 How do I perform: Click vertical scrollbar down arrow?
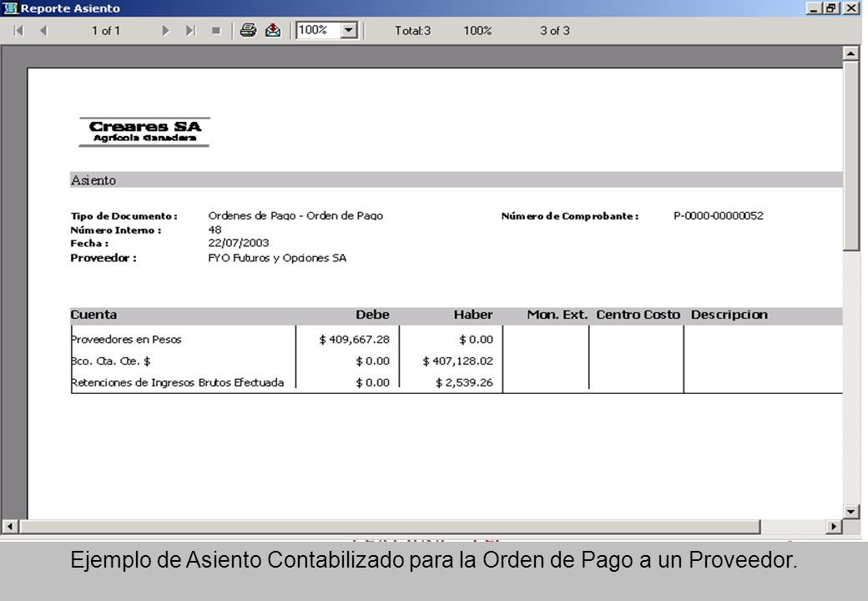pos(850,512)
